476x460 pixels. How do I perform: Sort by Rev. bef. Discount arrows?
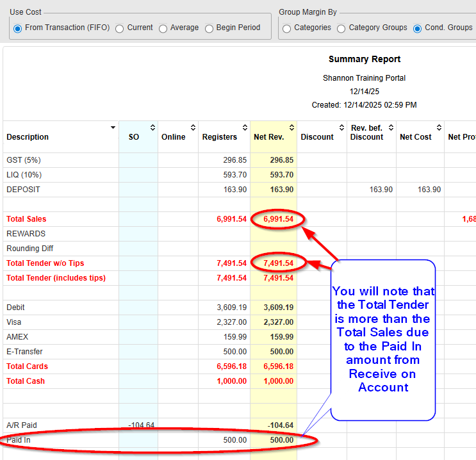(391, 127)
